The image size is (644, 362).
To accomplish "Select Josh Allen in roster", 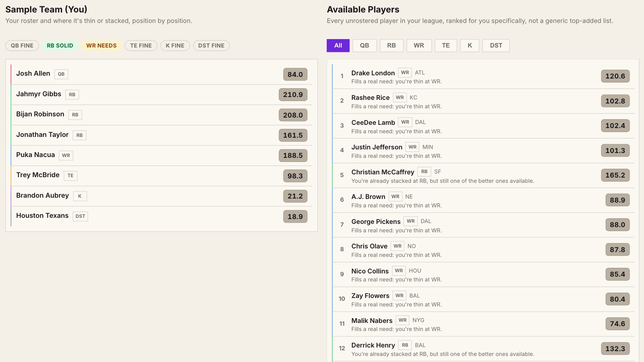I will tap(162, 74).
